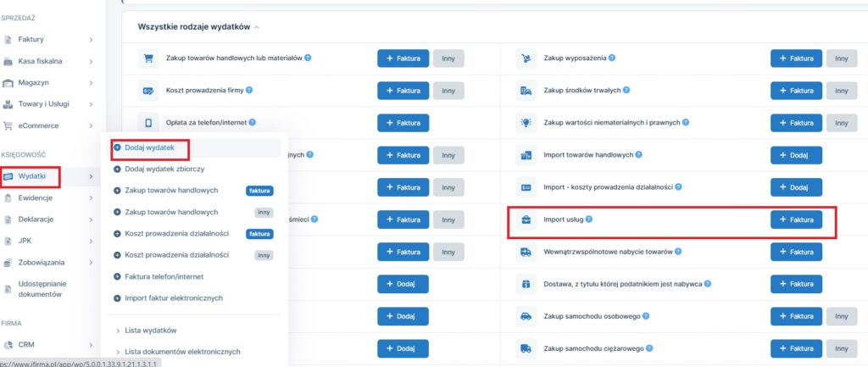
Task: Click the shopping cart icon for Zakup towarów handlowych
Action: 148,58
